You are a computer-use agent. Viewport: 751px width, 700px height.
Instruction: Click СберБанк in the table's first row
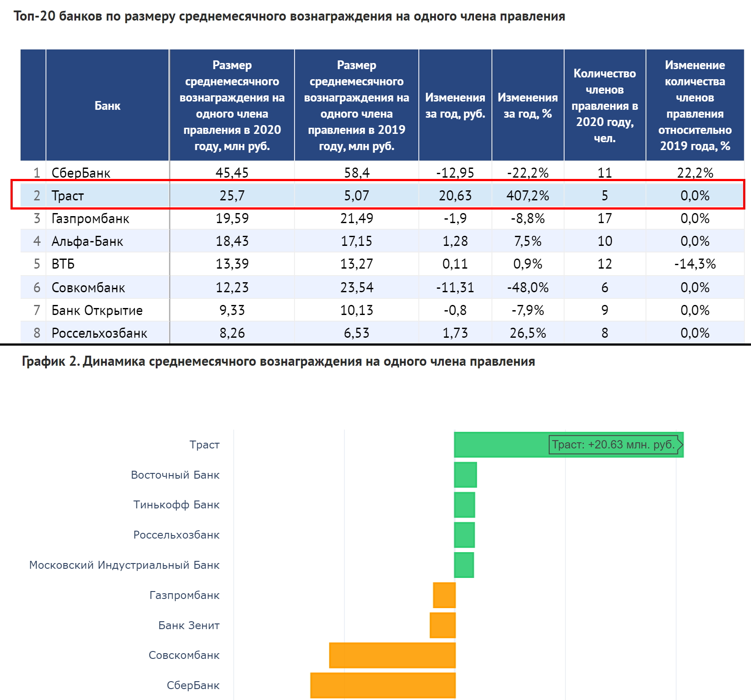click(81, 173)
